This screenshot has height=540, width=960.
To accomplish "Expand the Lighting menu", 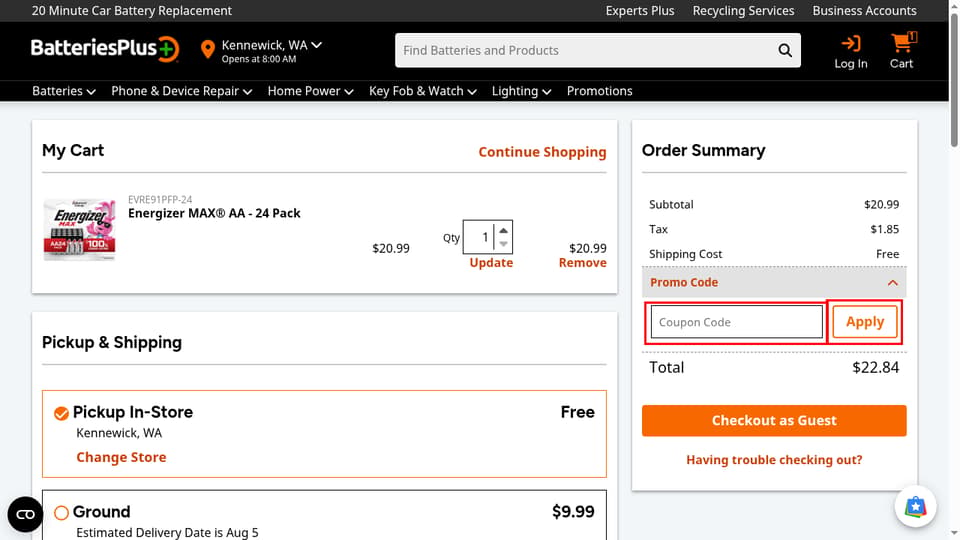I will pos(522,91).
